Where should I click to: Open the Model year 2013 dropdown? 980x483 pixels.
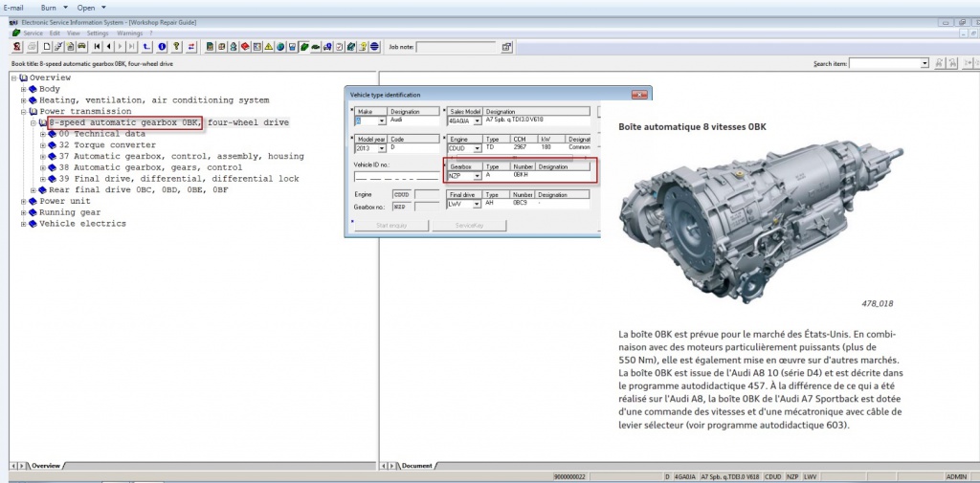(x=382, y=149)
